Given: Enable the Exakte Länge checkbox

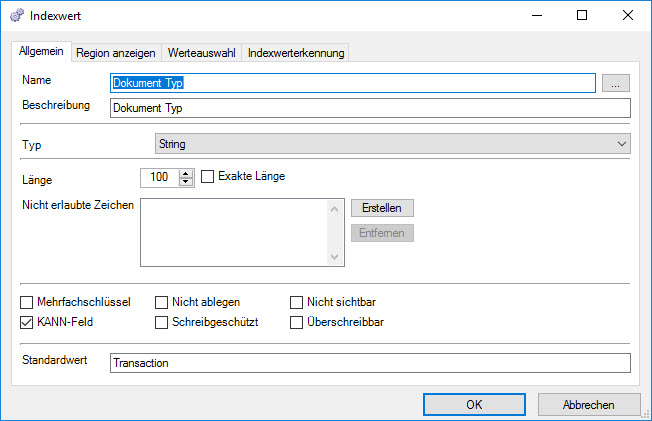Looking at the screenshot, I should pyautogui.click(x=208, y=177).
